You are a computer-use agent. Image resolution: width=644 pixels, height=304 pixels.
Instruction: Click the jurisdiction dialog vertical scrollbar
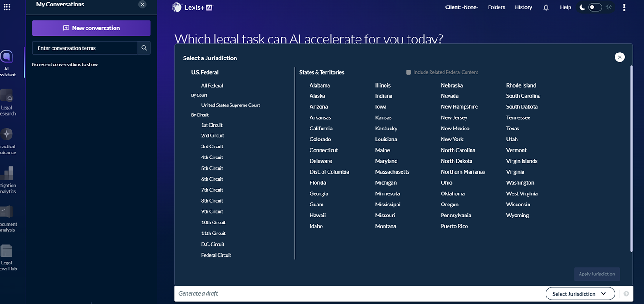pos(632,159)
